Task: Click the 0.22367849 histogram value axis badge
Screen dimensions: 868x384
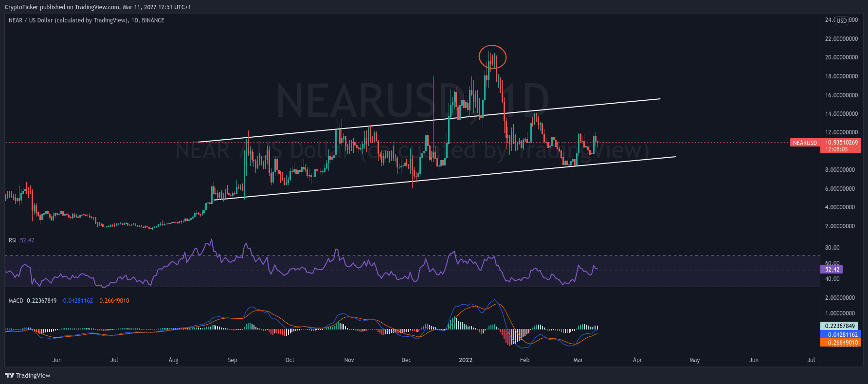Action: pyautogui.click(x=840, y=326)
